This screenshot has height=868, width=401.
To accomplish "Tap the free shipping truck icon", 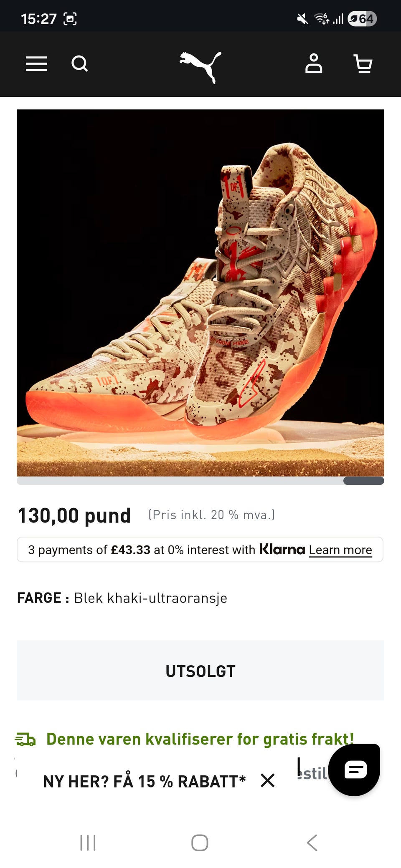I will (25, 739).
